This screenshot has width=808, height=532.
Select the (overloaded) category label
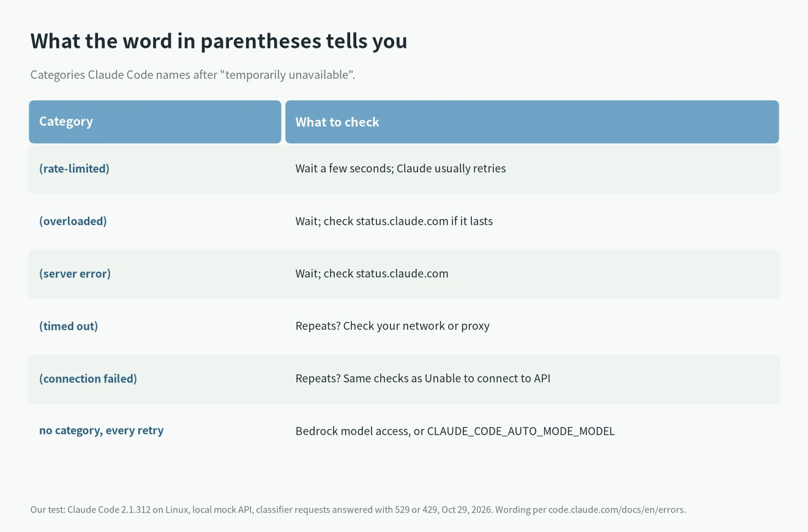73,221
